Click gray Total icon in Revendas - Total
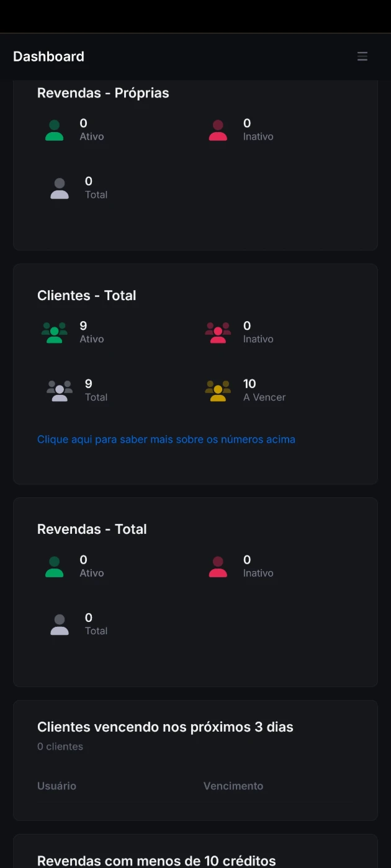The height and width of the screenshot is (868, 391). (x=60, y=625)
